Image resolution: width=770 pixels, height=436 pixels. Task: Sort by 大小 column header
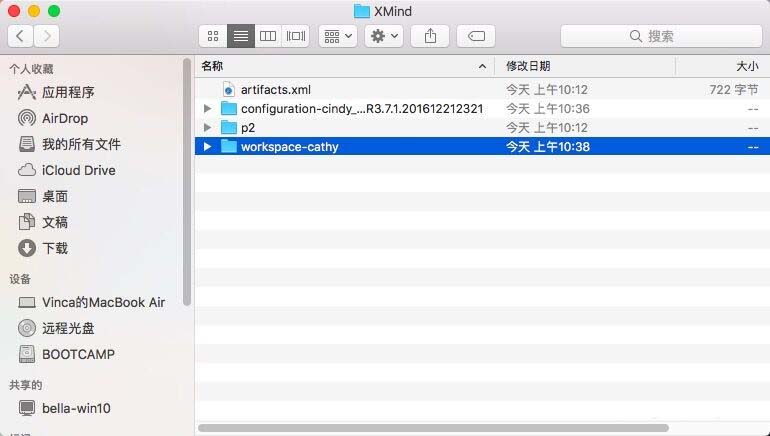[x=723, y=66]
